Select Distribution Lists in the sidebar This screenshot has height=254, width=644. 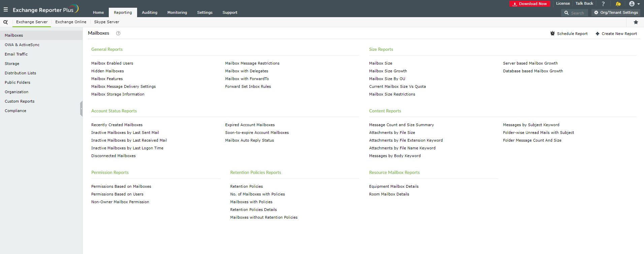point(21,73)
